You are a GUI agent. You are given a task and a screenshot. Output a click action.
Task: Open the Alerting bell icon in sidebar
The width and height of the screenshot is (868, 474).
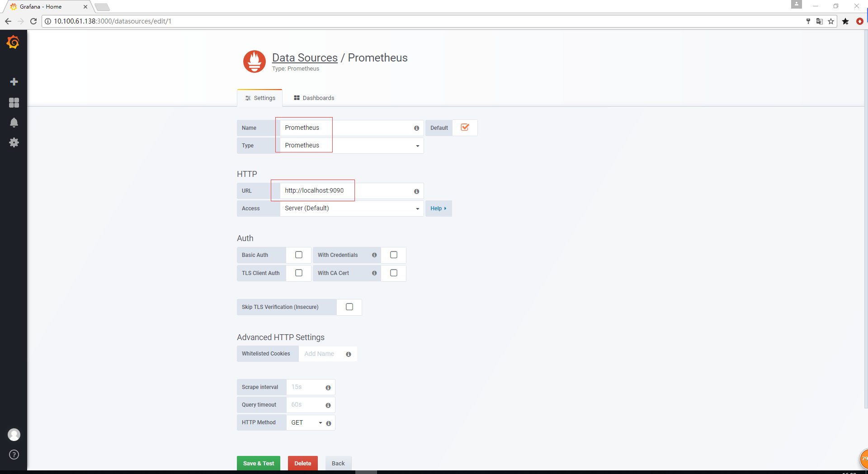click(14, 123)
